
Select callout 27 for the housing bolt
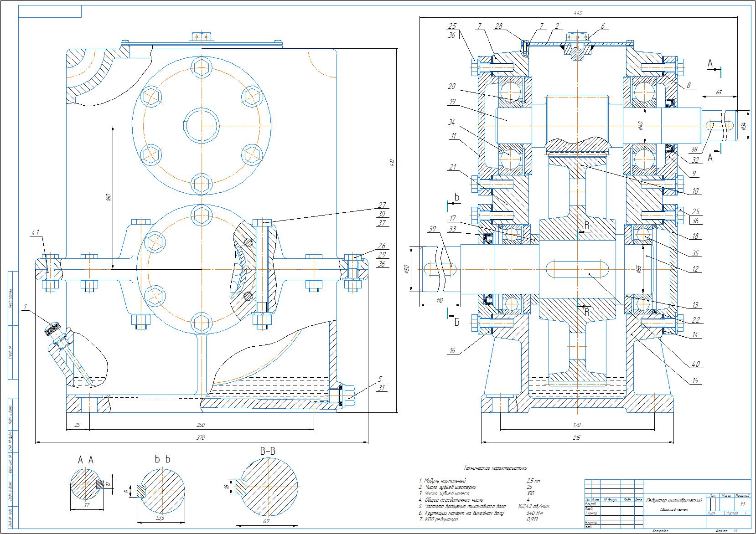pyautogui.click(x=382, y=205)
